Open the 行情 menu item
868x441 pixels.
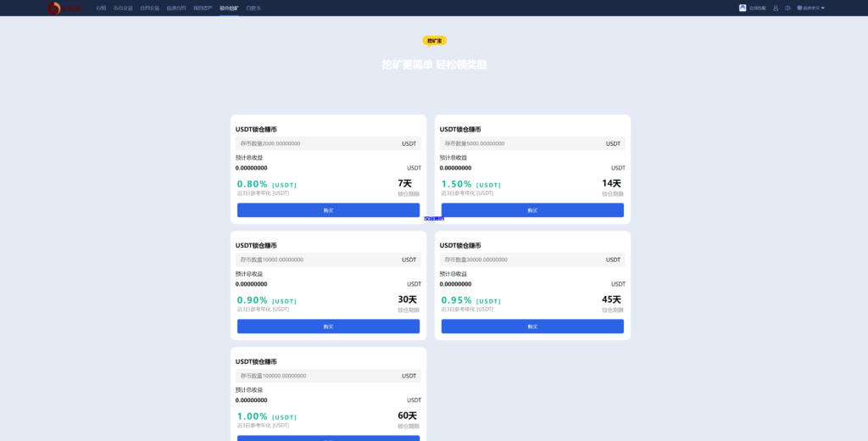point(101,8)
